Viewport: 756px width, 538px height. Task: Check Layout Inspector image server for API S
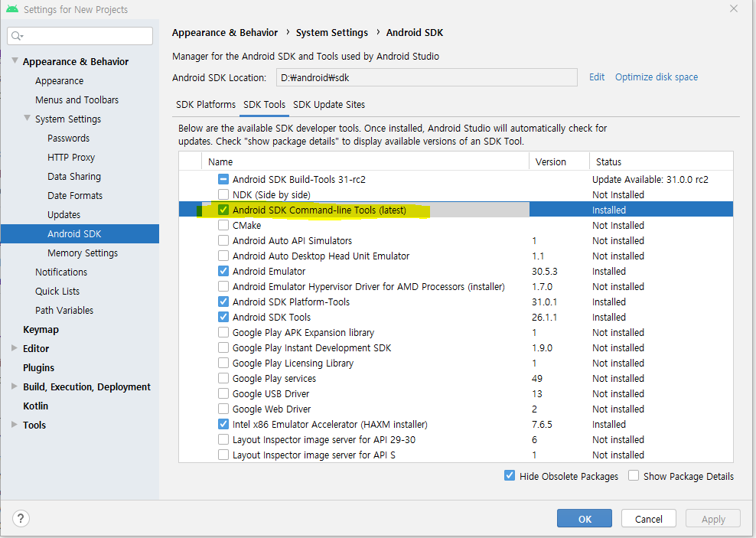tap(223, 455)
